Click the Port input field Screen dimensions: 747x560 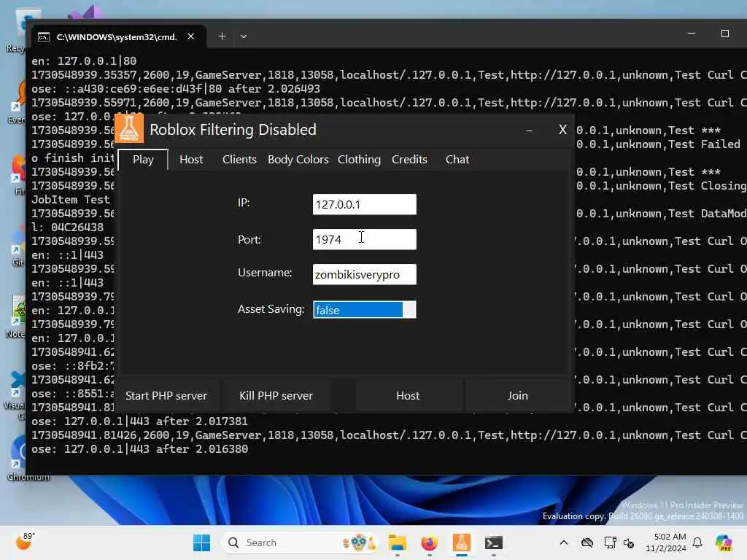pos(365,239)
